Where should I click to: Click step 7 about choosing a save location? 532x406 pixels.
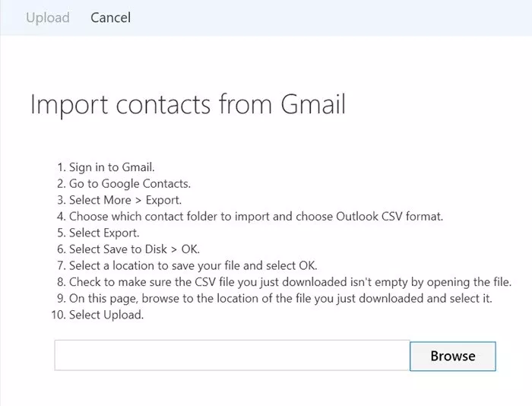(x=193, y=265)
